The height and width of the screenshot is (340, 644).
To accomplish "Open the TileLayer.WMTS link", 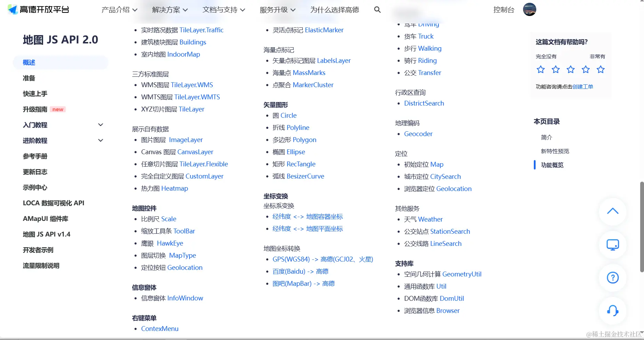I will (x=197, y=97).
